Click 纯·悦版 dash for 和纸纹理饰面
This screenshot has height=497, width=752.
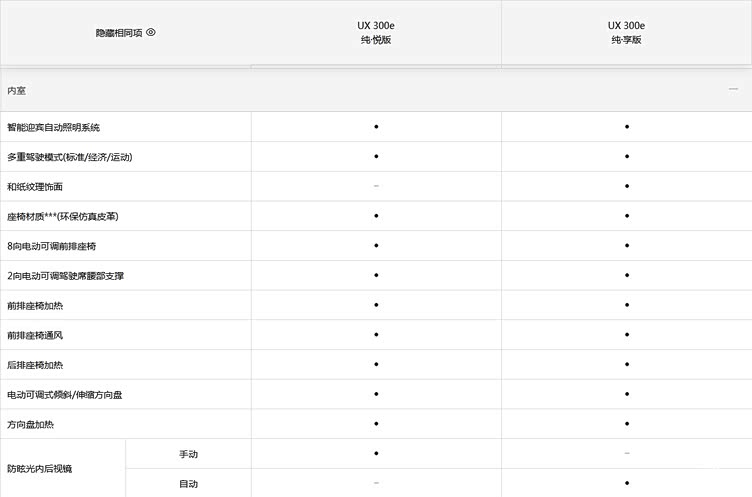pyautogui.click(x=376, y=186)
